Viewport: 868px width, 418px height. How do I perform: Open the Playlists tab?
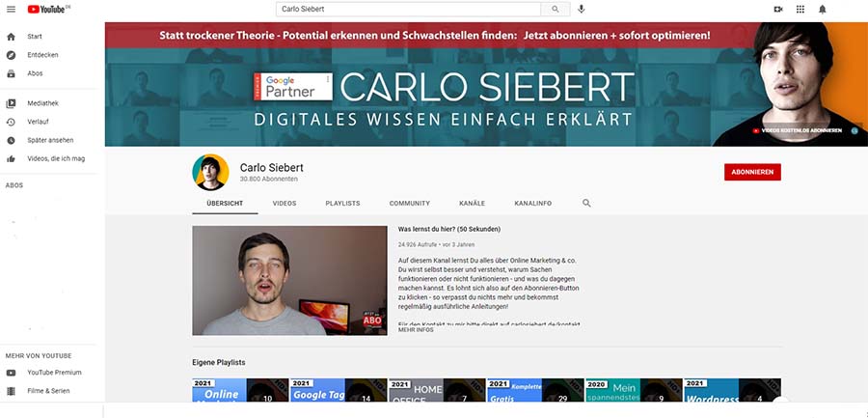click(x=342, y=204)
